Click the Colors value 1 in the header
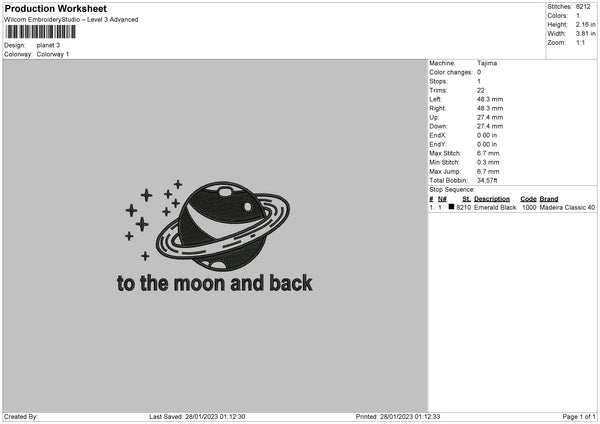The image size is (600, 424). pyautogui.click(x=578, y=16)
